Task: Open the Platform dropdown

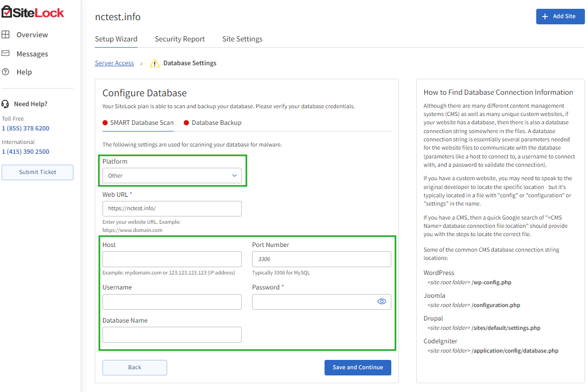Action: 172,176
